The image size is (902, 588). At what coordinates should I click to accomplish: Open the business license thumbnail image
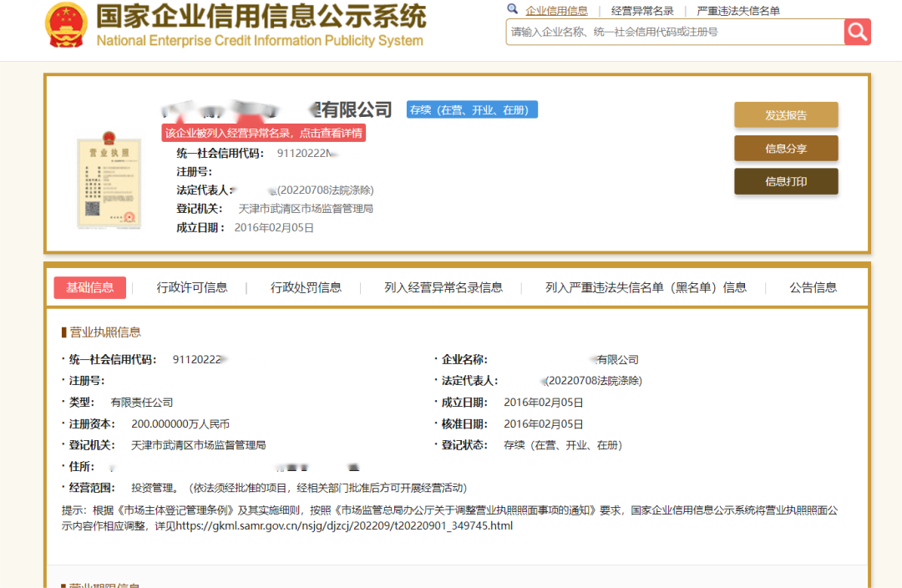pos(107,180)
